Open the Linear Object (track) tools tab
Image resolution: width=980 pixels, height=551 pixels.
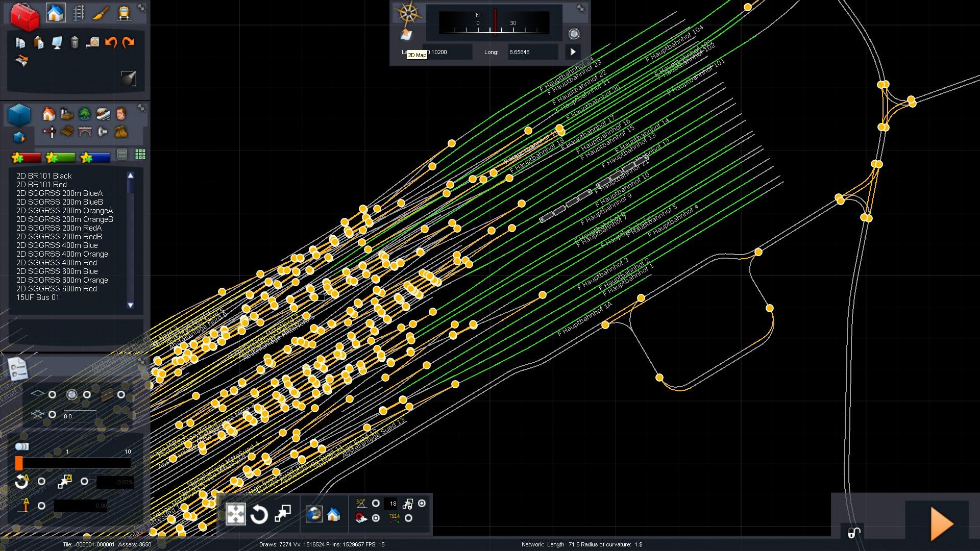point(79,13)
